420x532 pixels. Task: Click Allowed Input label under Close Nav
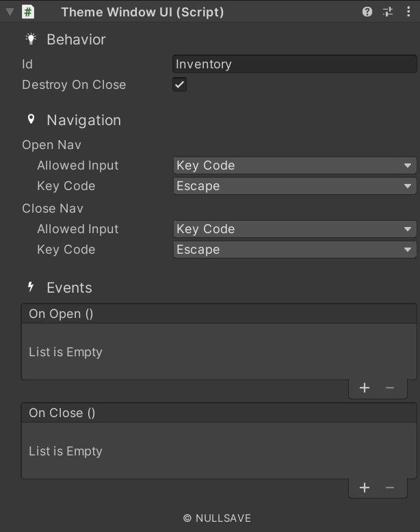(78, 229)
